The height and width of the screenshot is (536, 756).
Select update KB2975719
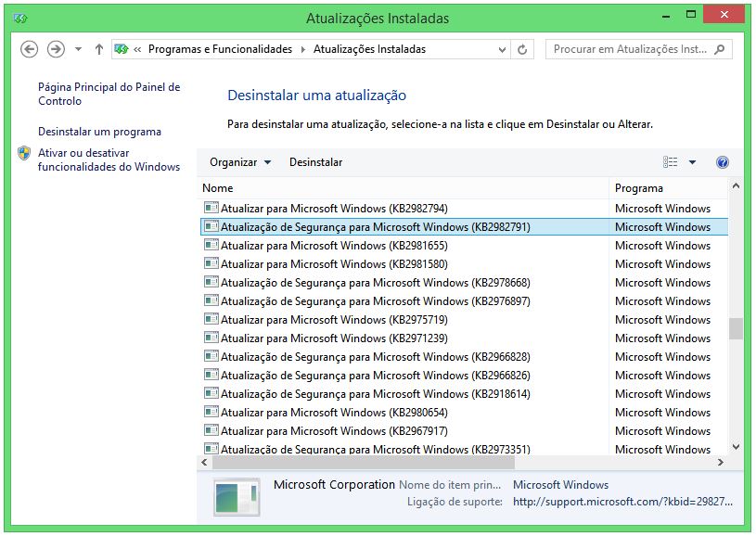[x=464, y=320]
